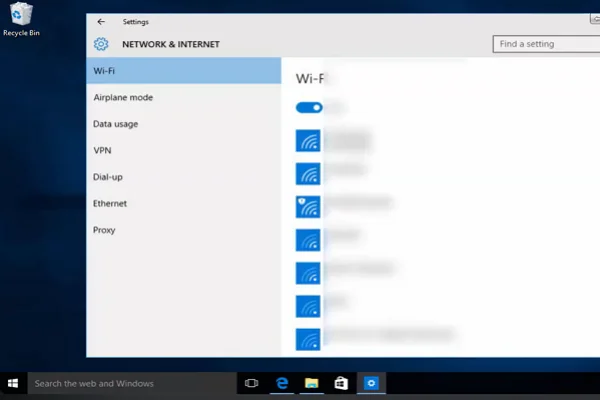Focus the Find a setting search box

tap(546, 44)
